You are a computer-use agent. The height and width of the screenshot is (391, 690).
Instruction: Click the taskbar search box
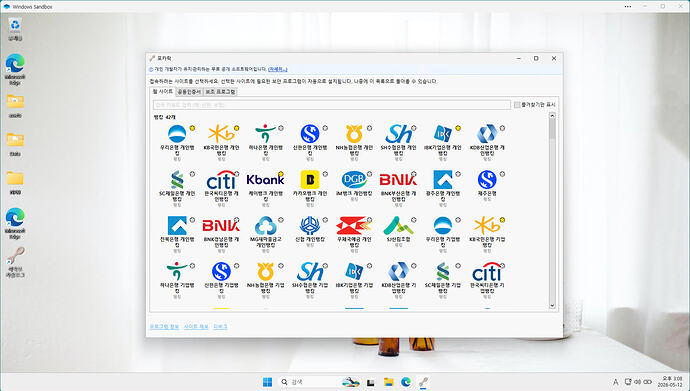[x=320, y=382]
